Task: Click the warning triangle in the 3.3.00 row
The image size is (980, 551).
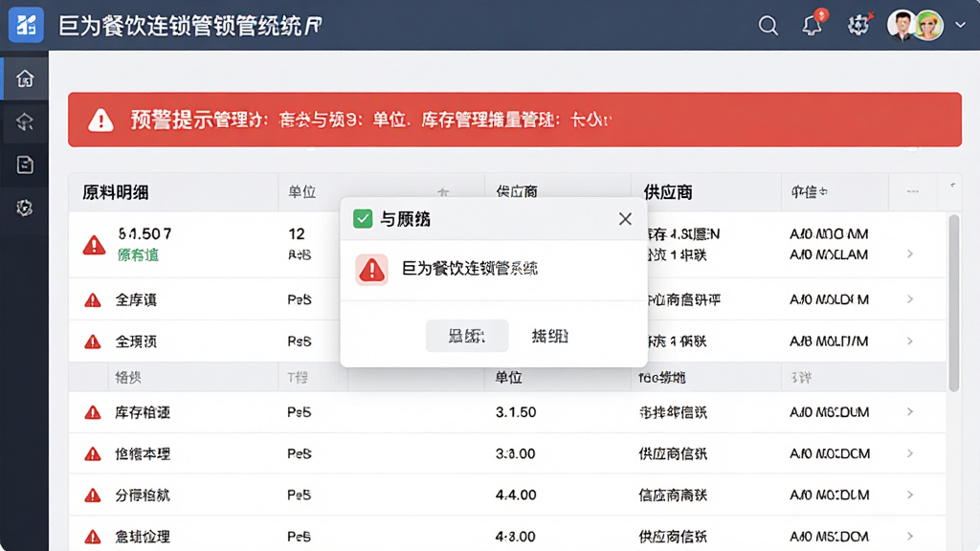Action: [x=93, y=454]
